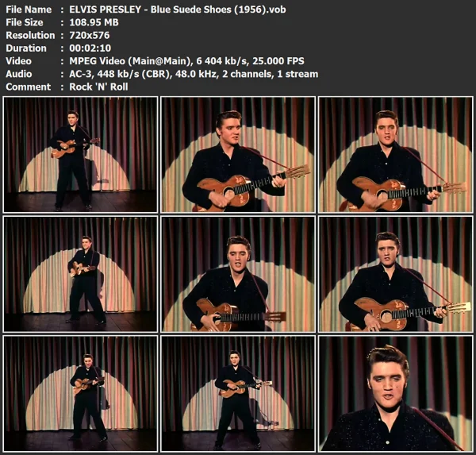476x455 pixels.
Task: Click the file name 'ELVIS PRESLEY - Blue Suede Shoes (1956).vob'
Action: point(178,10)
